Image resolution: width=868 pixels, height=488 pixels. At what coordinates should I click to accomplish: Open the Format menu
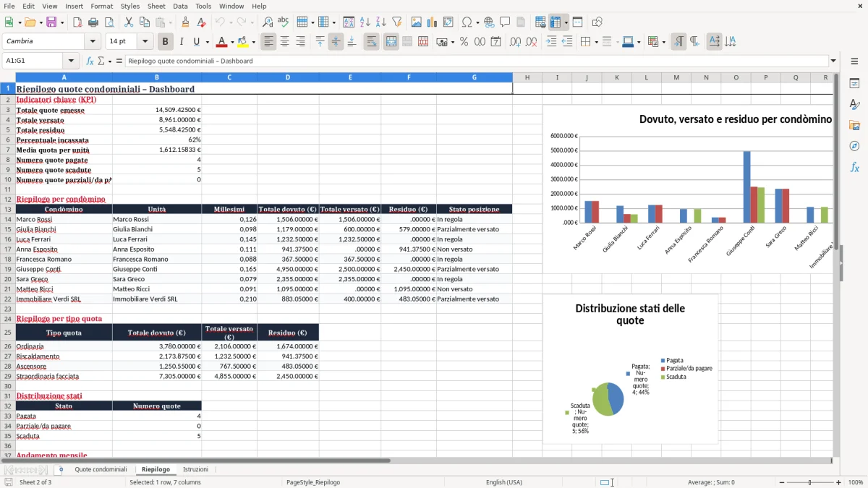click(101, 6)
